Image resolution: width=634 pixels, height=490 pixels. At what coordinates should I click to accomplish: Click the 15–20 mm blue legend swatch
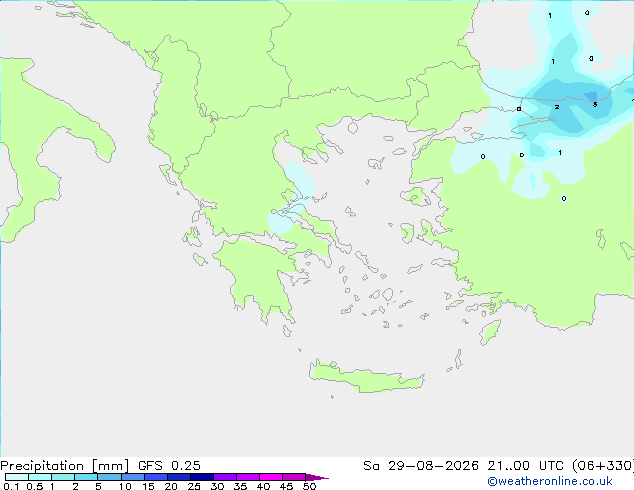(x=156, y=477)
